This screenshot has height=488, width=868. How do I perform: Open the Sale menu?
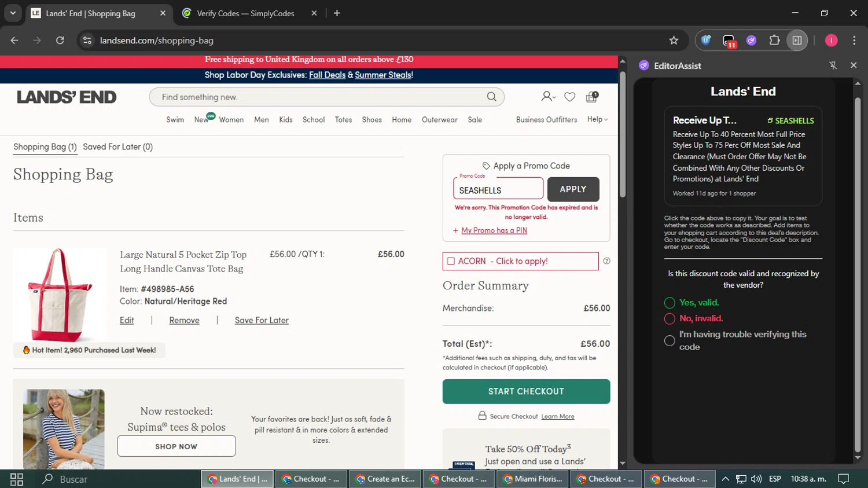(x=475, y=120)
